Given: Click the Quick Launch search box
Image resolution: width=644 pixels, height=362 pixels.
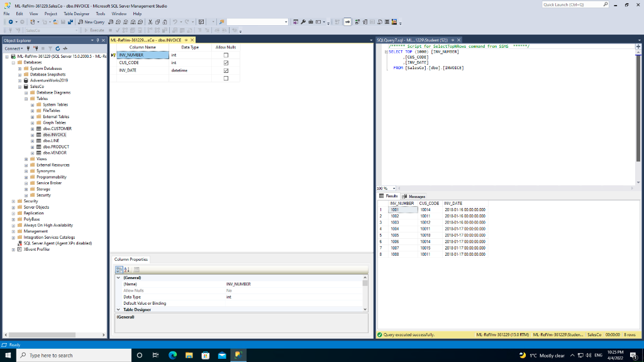Looking at the screenshot, I should [575, 5].
